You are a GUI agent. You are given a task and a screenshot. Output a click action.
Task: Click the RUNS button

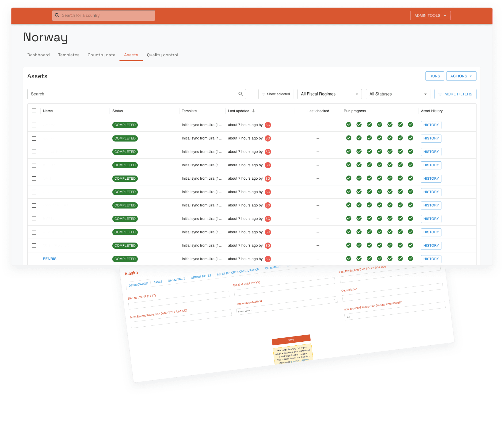435,76
